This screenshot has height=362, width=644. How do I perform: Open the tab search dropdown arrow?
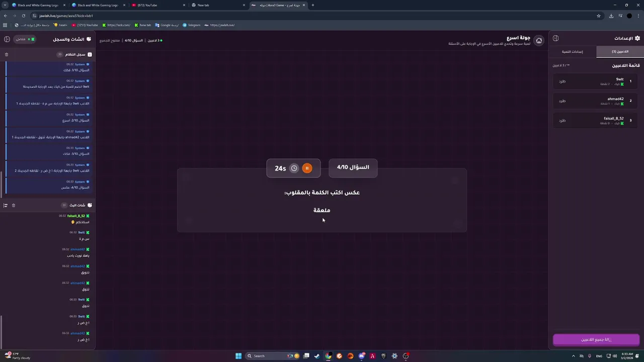5,5
